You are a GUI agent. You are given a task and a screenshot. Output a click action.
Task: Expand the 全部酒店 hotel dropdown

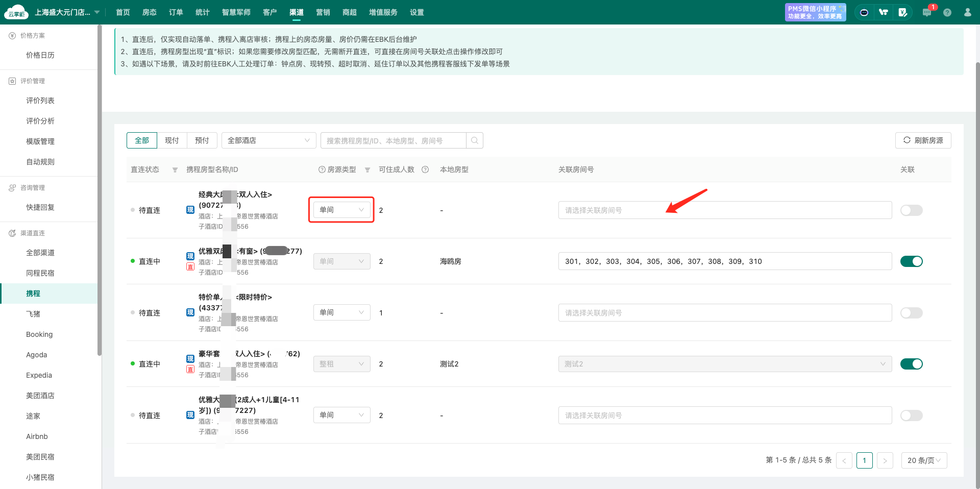(268, 140)
